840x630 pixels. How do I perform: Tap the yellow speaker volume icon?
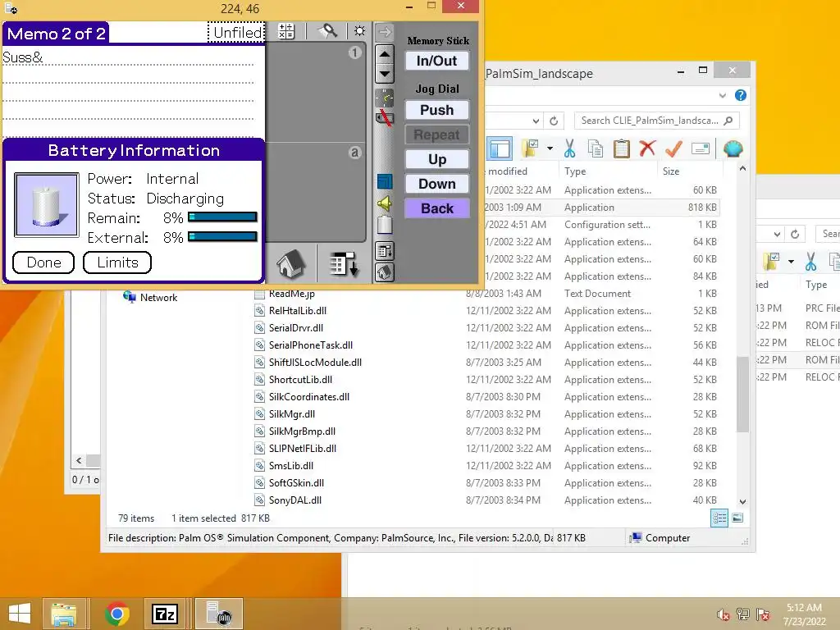click(x=385, y=203)
